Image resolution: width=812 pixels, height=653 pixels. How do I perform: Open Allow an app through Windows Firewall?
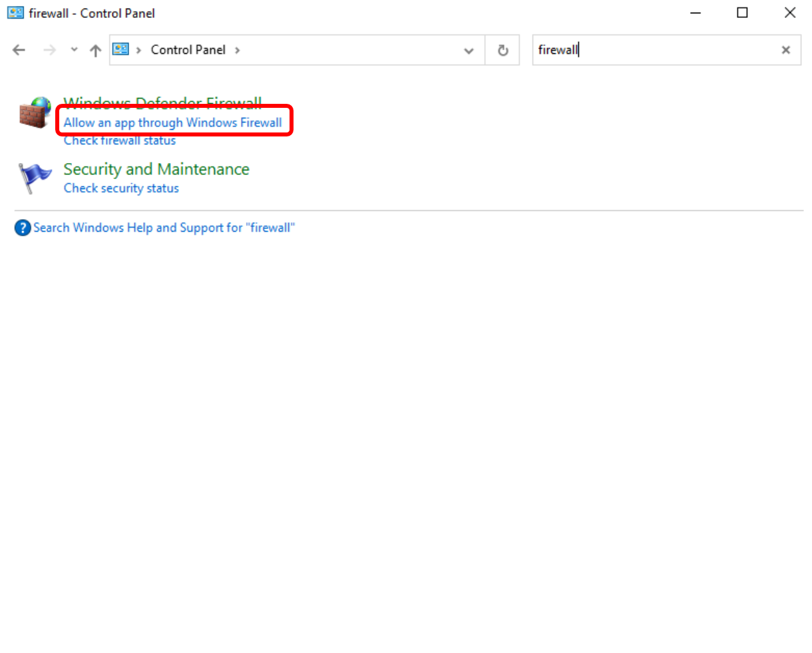173,122
